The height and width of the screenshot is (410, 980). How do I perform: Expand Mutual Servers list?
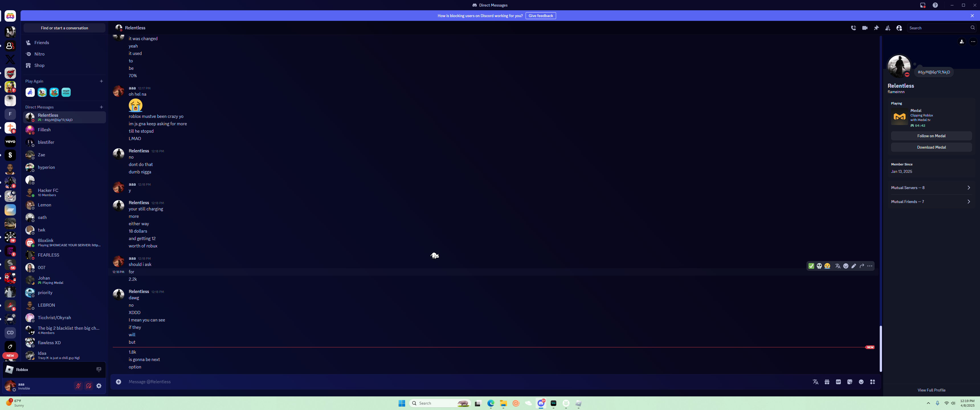930,188
